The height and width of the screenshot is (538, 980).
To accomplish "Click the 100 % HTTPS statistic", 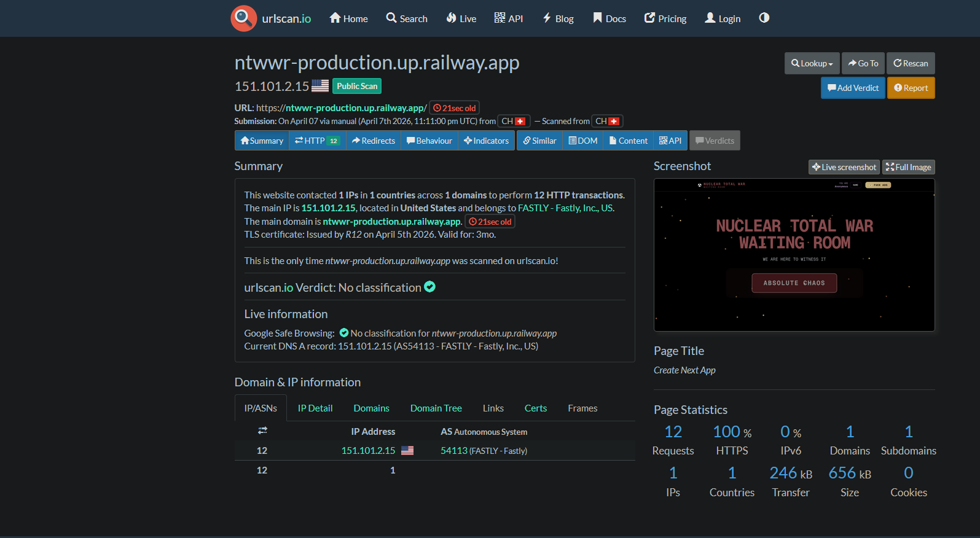I will [x=732, y=440].
